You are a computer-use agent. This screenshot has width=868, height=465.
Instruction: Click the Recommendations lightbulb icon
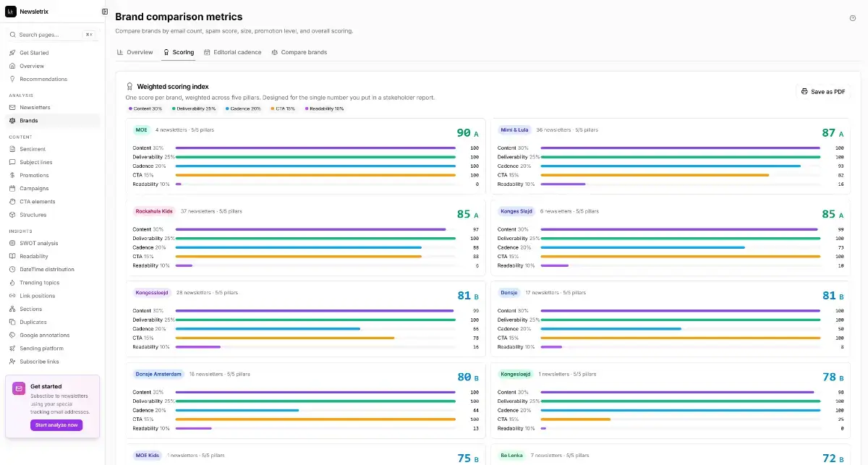(x=12, y=79)
